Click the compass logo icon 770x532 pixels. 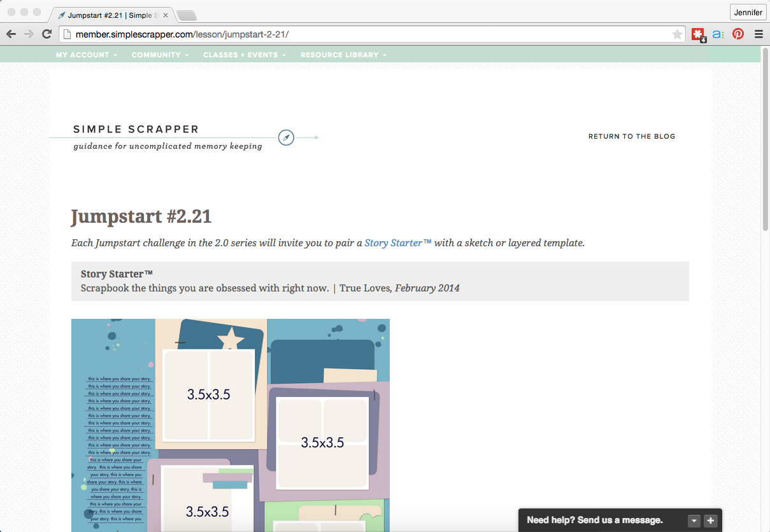(x=286, y=137)
